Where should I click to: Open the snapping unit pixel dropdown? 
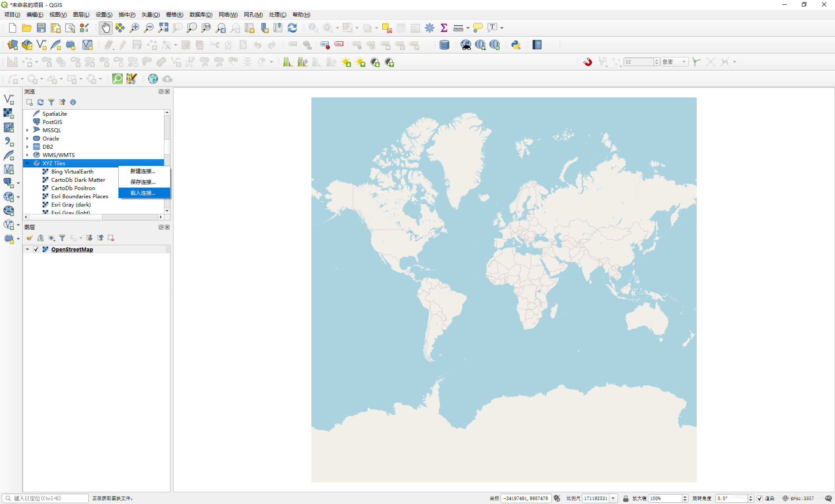675,62
